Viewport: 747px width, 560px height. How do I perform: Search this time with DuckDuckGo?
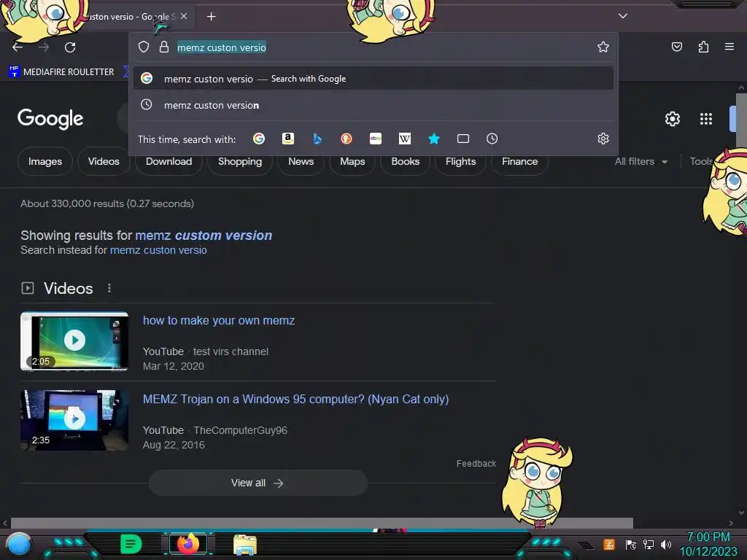tap(347, 139)
